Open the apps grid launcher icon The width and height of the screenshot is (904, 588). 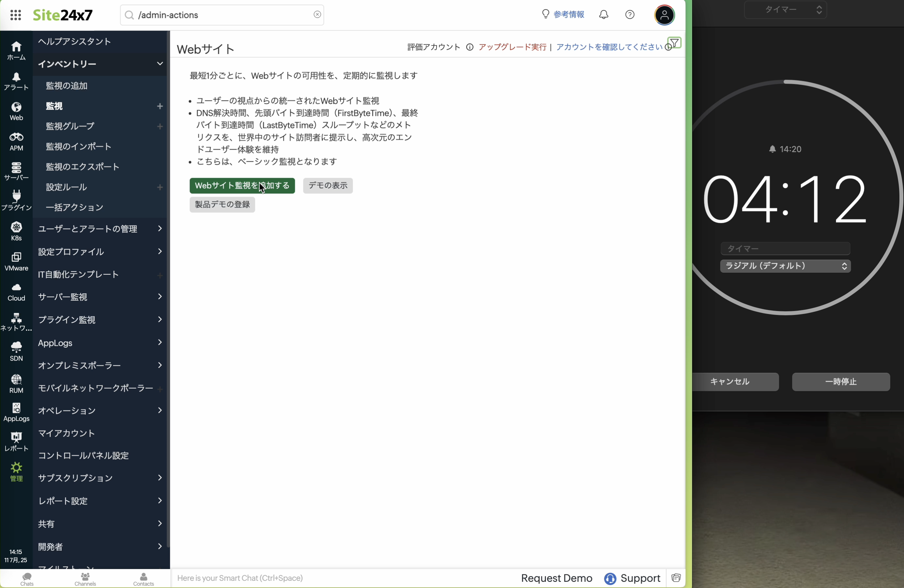16,15
